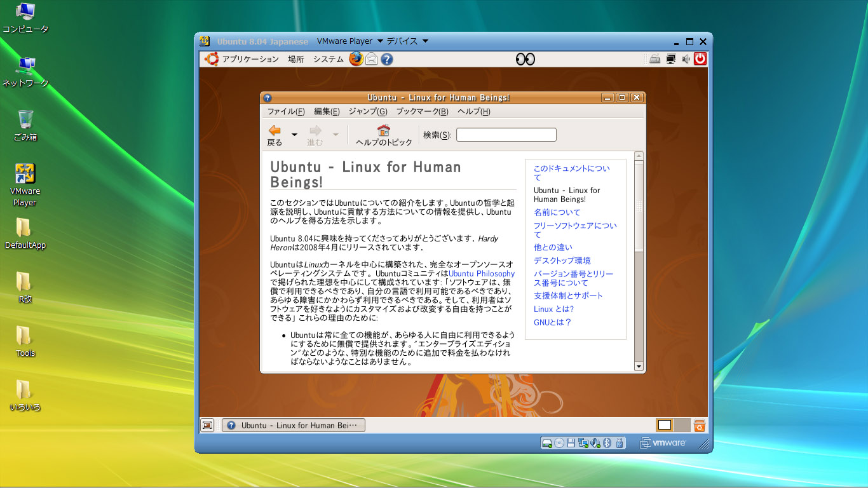Screen dimensions: 868x488
Task: Click the VMware Bluetooth status icon
Action: point(607,443)
